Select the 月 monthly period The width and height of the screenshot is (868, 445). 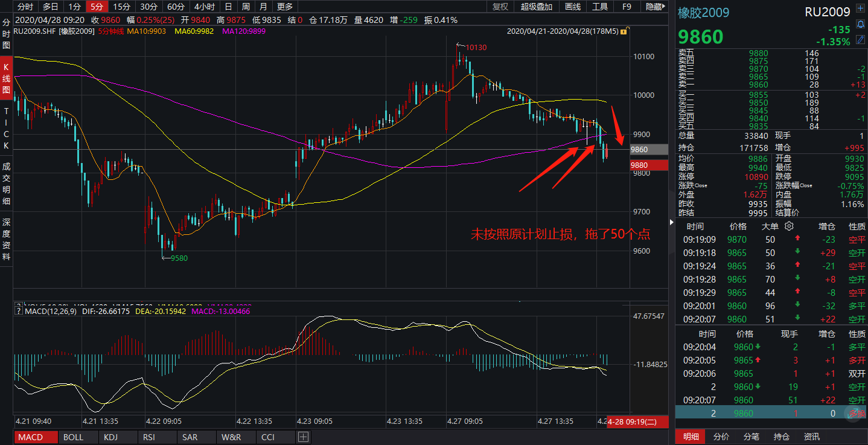pos(263,7)
